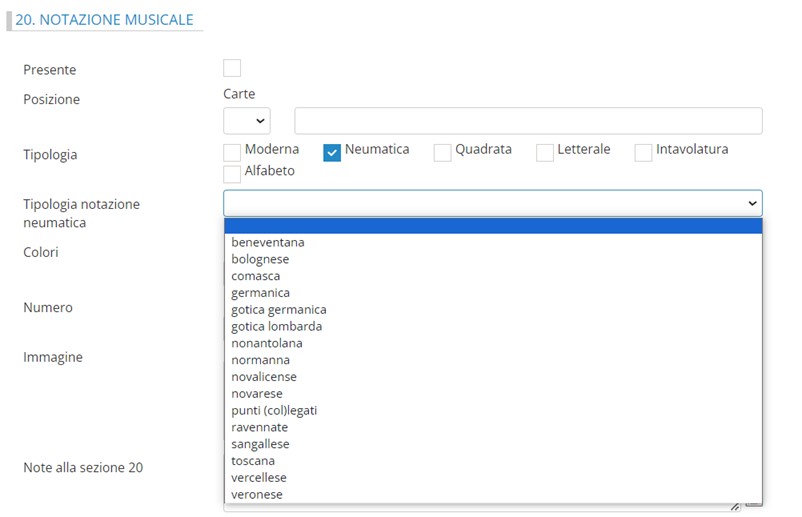This screenshot has height=517, width=802.
Task: Tick the Quadrata checkbox
Action: [443, 152]
